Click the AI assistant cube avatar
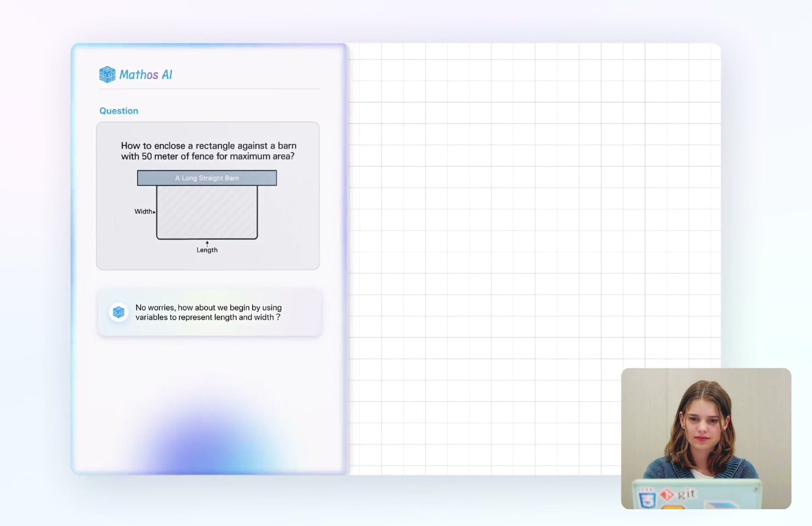 [118, 312]
